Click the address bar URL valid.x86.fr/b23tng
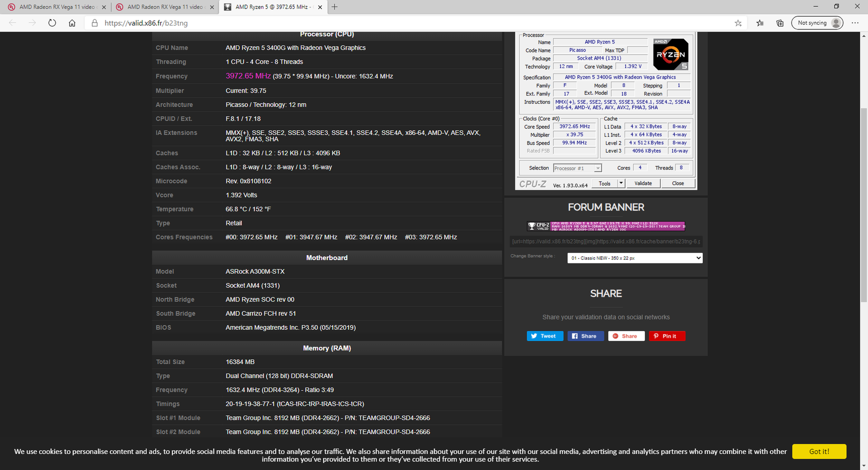The height and width of the screenshot is (470, 868). click(x=146, y=23)
